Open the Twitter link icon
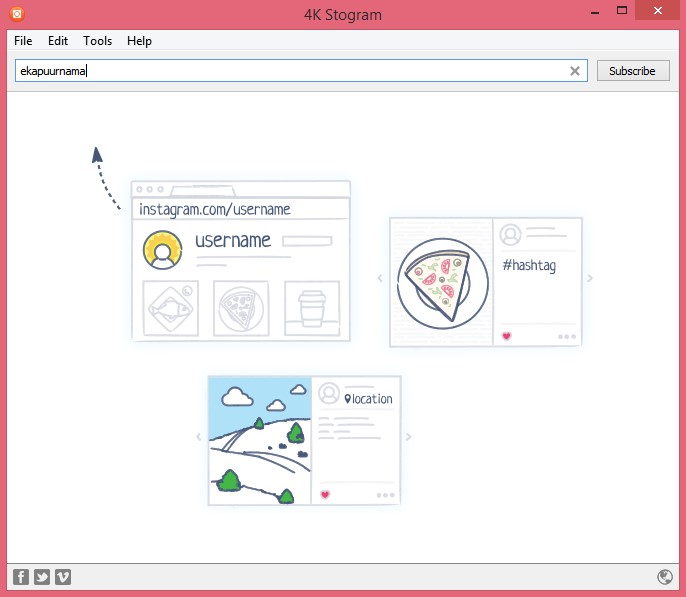Viewport: 686px width, 597px height. coord(42,577)
